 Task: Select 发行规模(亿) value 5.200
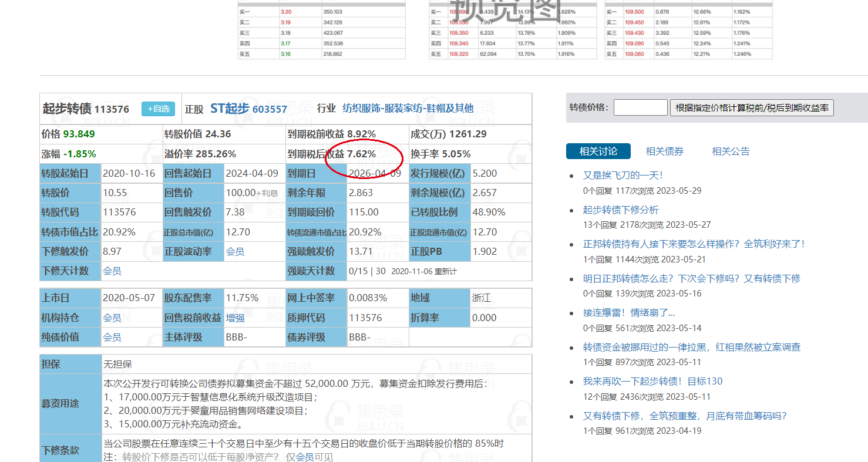(485, 173)
